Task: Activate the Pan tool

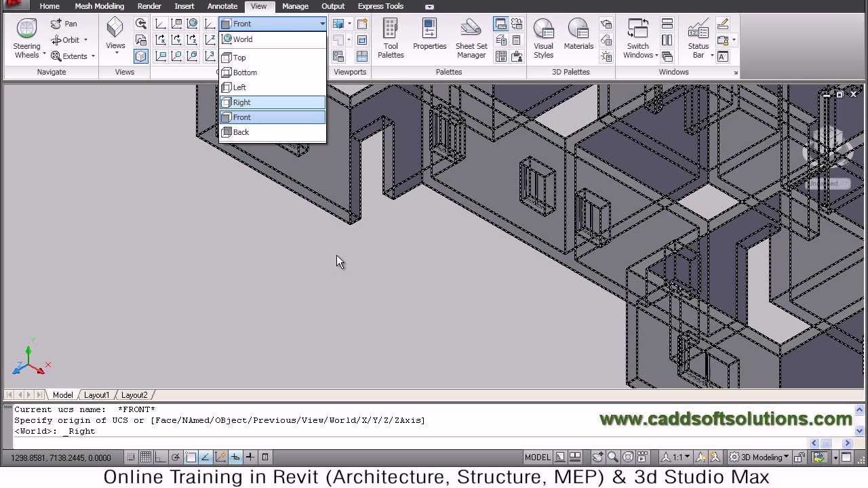Action: [x=64, y=24]
